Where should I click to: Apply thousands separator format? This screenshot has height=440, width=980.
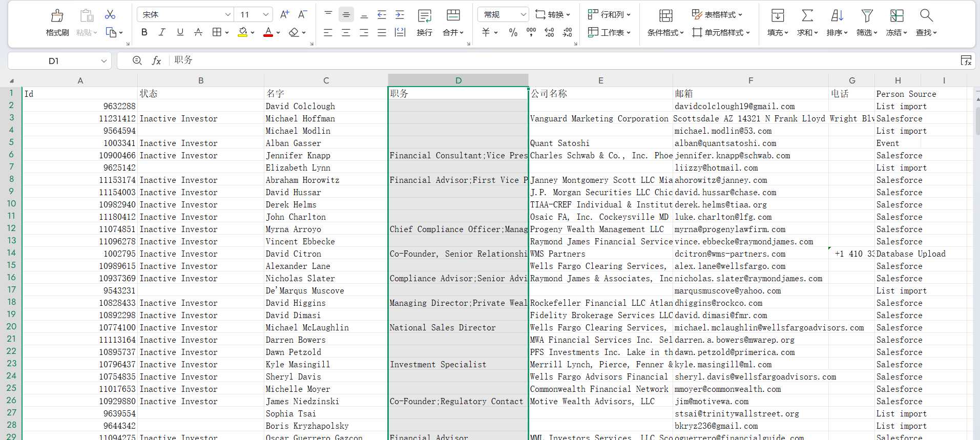click(x=531, y=32)
